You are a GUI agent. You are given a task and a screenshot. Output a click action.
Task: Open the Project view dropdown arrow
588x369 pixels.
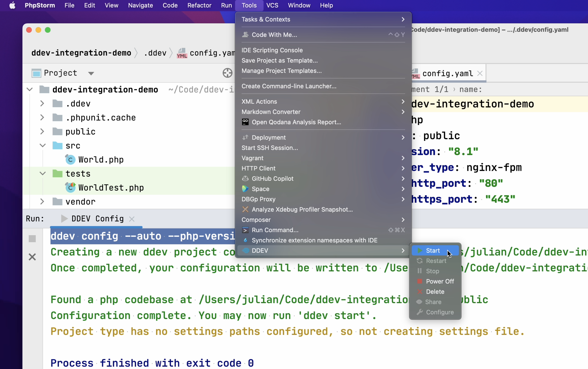pos(91,73)
